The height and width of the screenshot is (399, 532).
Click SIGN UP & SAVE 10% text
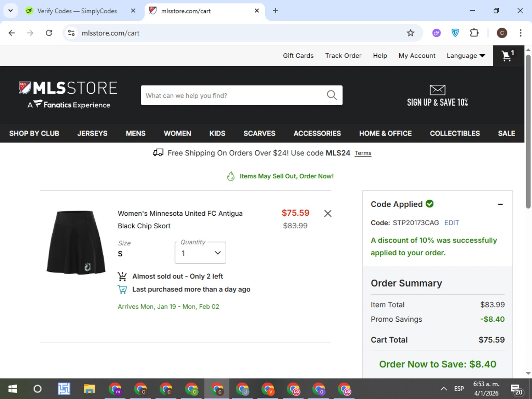pyautogui.click(x=437, y=102)
